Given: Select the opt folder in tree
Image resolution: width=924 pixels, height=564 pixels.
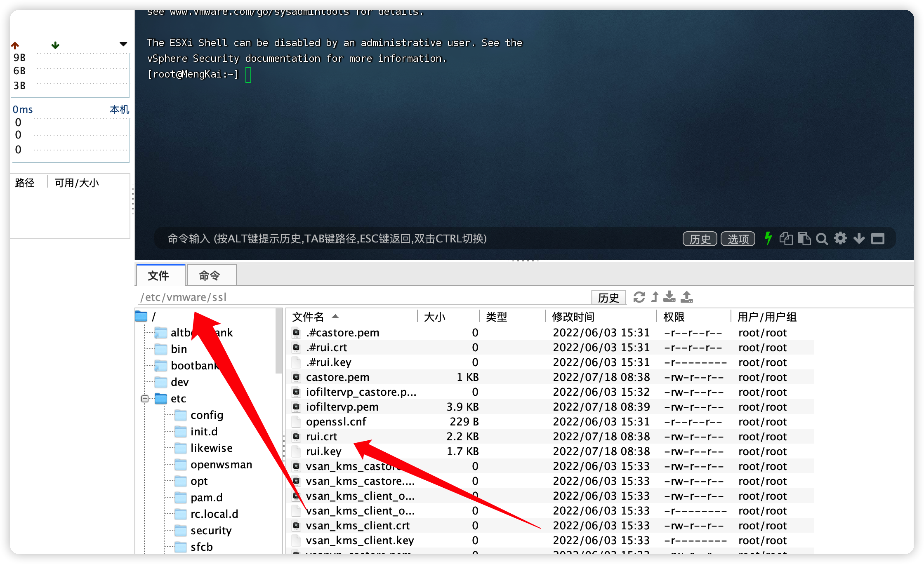Looking at the screenshot, I should (191, 481).
